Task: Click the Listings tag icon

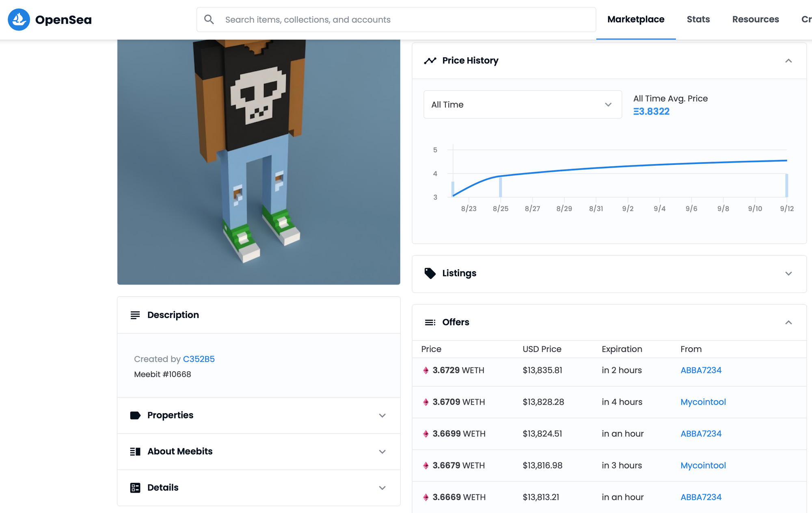Action: coord(430,273)
